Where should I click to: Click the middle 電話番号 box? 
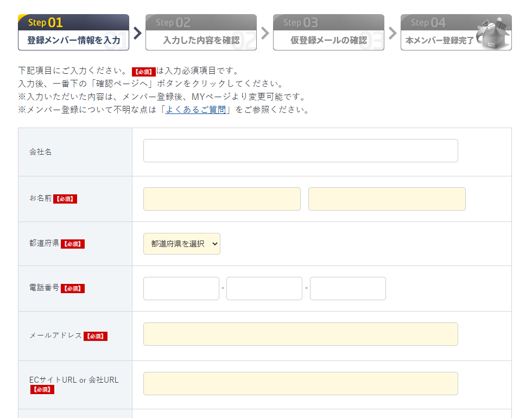264,288
